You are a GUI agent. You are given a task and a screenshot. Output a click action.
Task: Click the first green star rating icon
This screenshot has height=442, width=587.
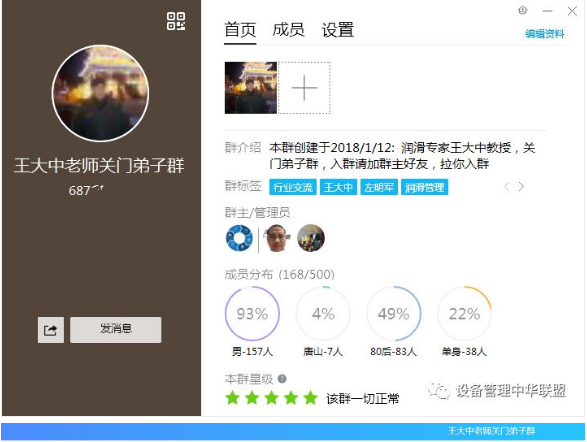232,398
